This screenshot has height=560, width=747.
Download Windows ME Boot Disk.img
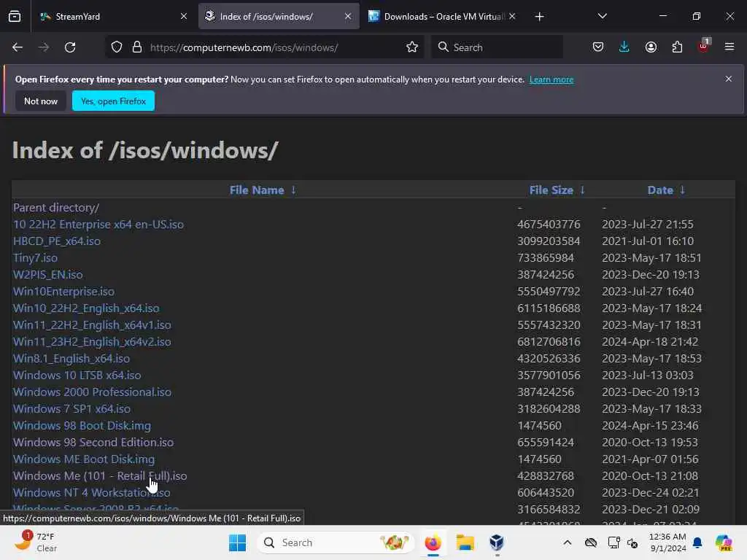pyautogui.click(x=84, y=459)
